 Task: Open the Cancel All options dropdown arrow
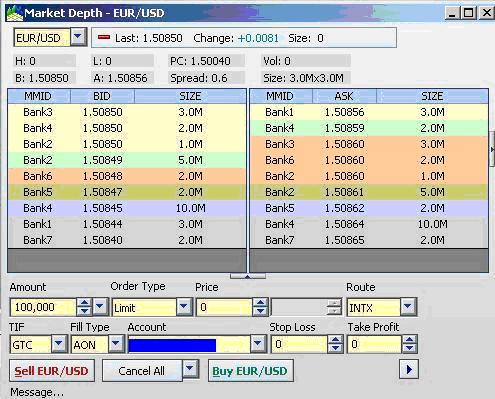190,368
